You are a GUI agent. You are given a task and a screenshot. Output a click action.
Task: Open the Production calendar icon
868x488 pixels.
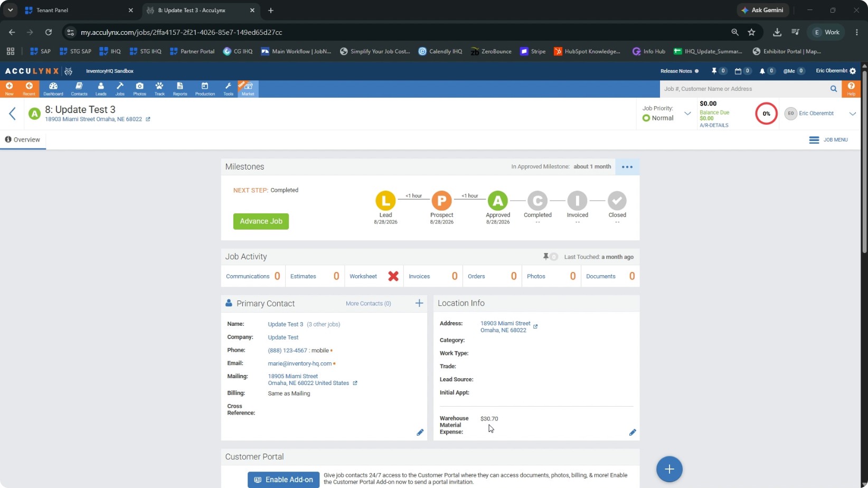pyautogui.click(x=205, y=89)
